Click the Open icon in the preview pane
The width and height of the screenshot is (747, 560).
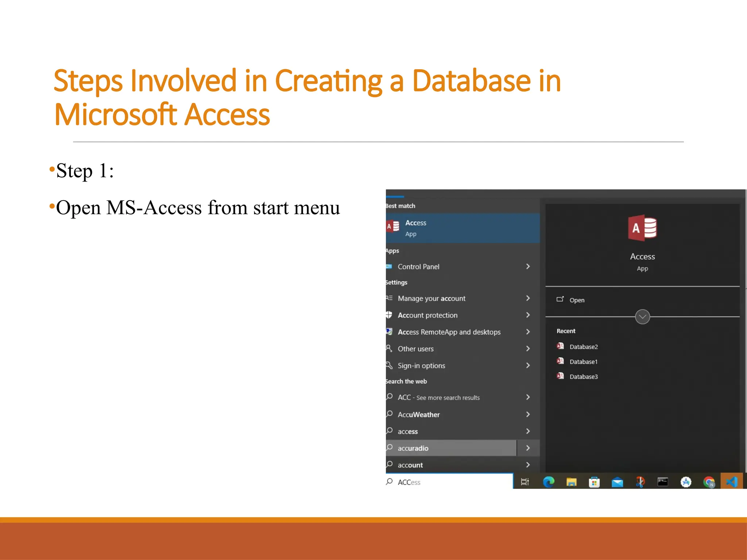560,299
